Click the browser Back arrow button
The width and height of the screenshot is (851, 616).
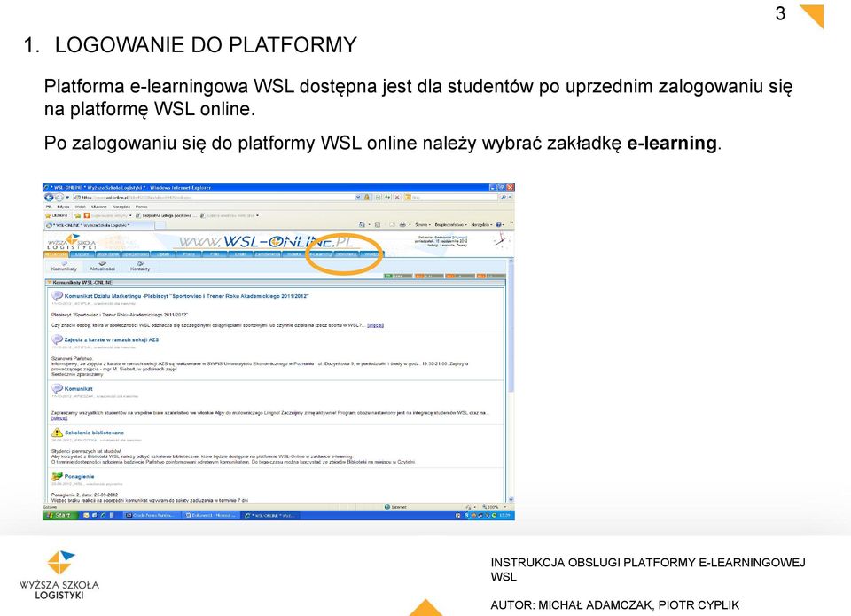click(x=48, y=197)
